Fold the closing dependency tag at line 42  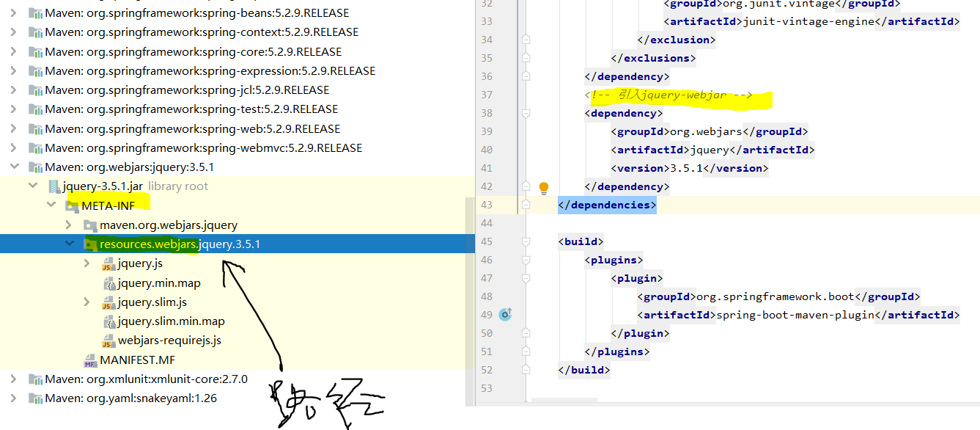(x=526, y=186)
